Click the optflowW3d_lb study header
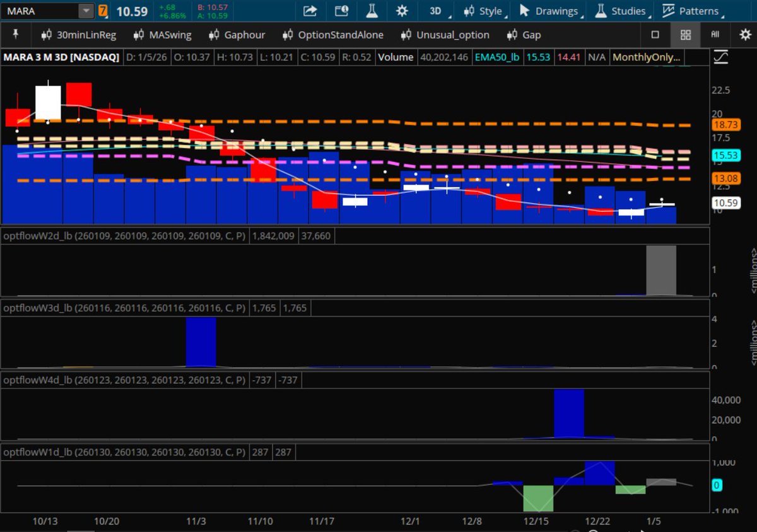Image resolution: width=757 pixels, height=532 pixels. (125, 308)
